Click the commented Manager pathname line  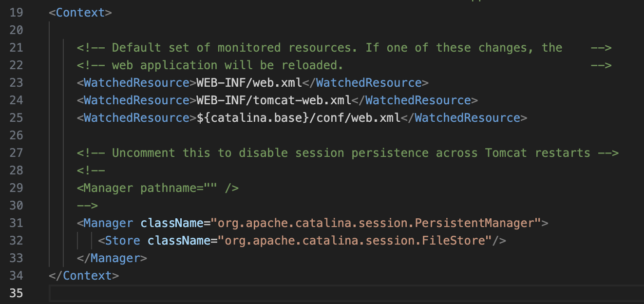(157, 188)
